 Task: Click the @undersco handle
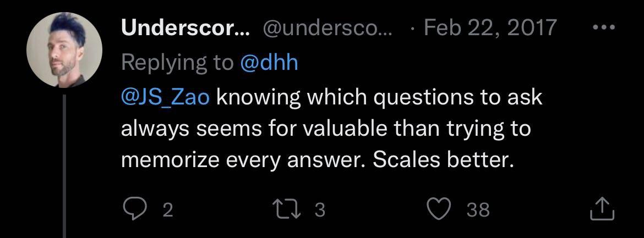[328, 28]
